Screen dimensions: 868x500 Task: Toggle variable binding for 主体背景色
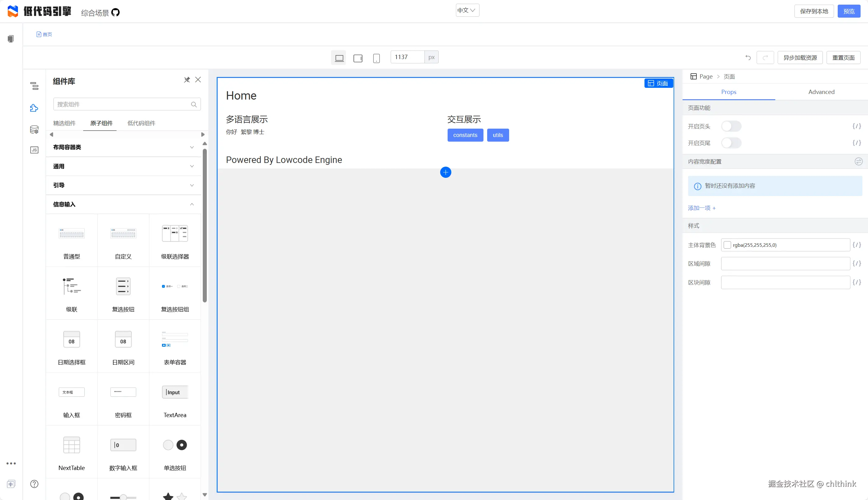coord(857,245)
